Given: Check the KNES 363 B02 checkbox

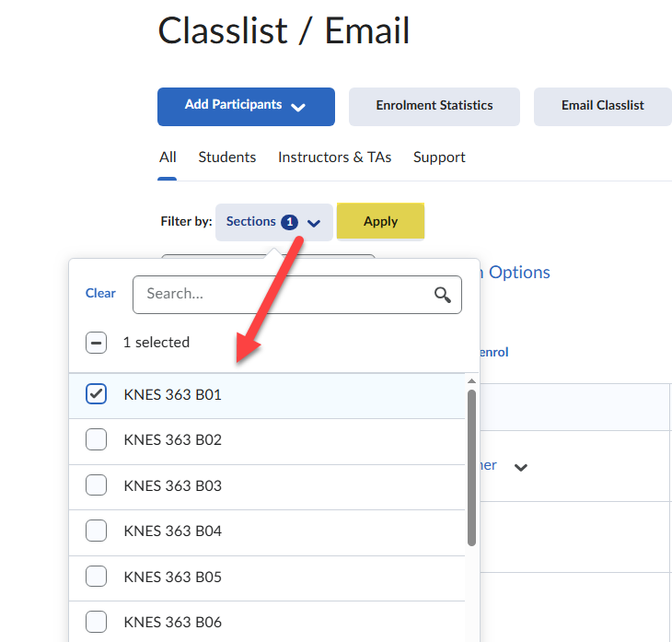Looking at the screenshot, I should click(97, 440).
